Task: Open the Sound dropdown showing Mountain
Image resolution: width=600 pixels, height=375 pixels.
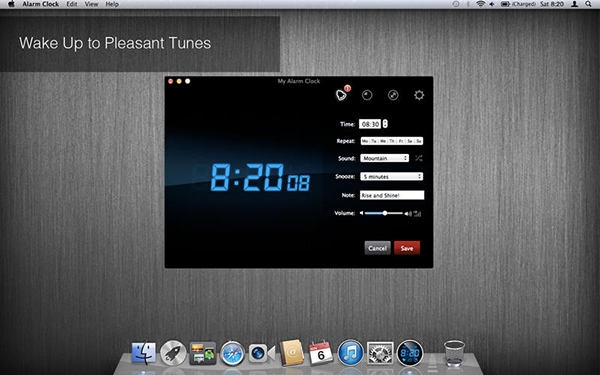Action: tap(385, 158)
